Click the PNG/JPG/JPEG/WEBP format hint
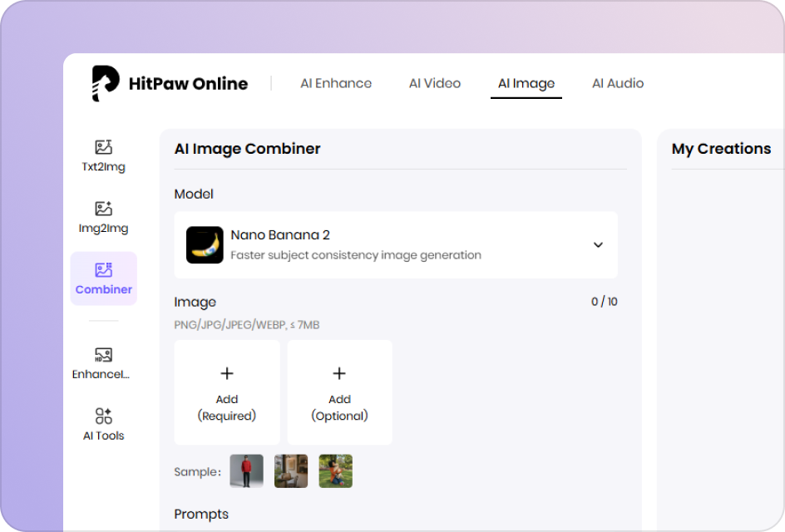 pos(247,325)
